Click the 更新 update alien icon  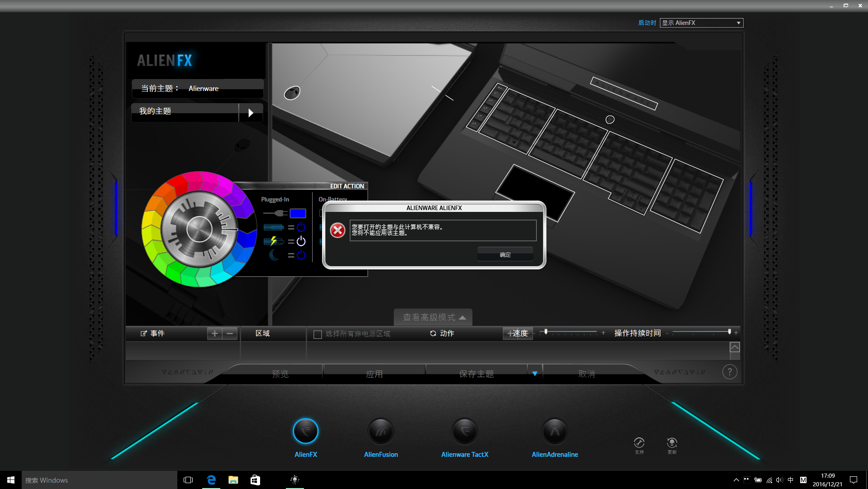[x=672, y=443]
